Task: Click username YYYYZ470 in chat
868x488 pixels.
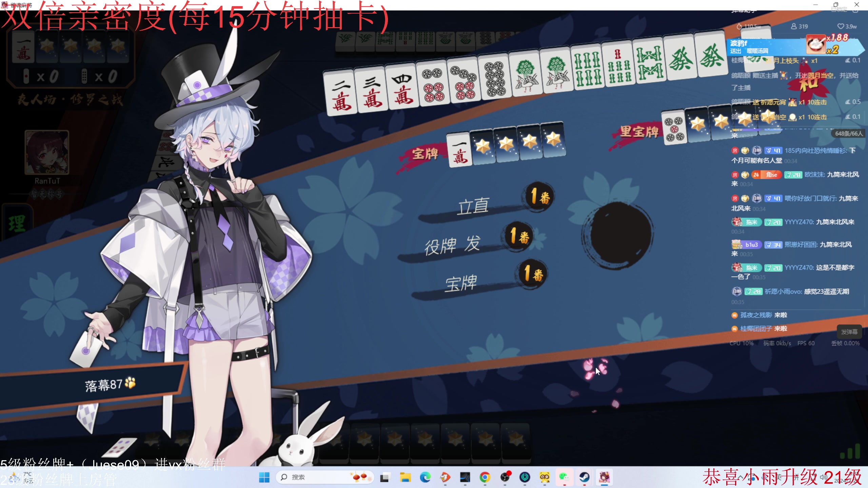Action: [798, 222]
